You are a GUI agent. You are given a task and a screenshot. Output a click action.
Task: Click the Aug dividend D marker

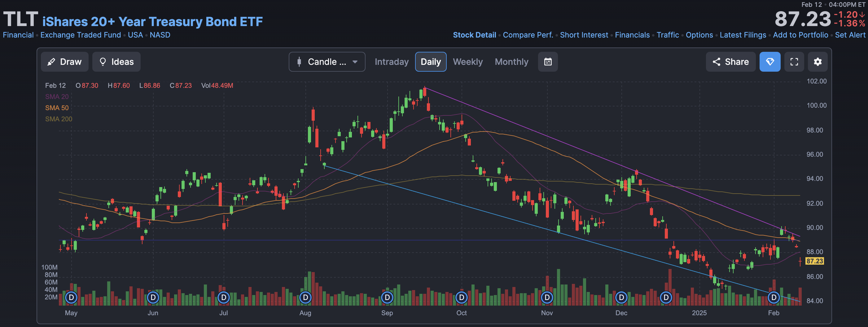(306, 298)
